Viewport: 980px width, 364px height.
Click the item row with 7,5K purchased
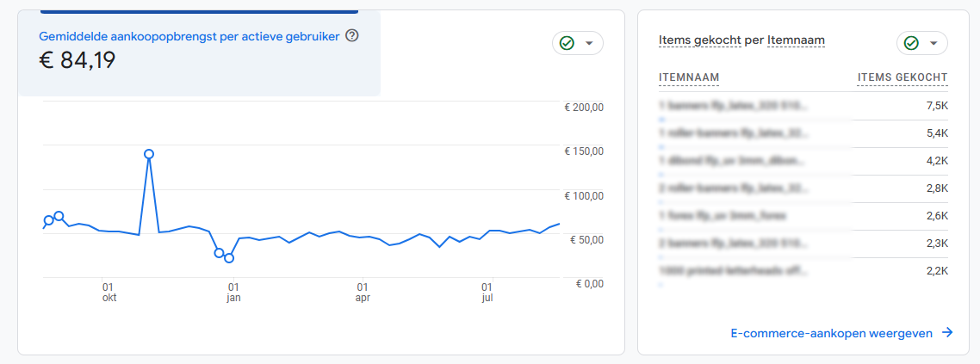click(x=803, y=106)
